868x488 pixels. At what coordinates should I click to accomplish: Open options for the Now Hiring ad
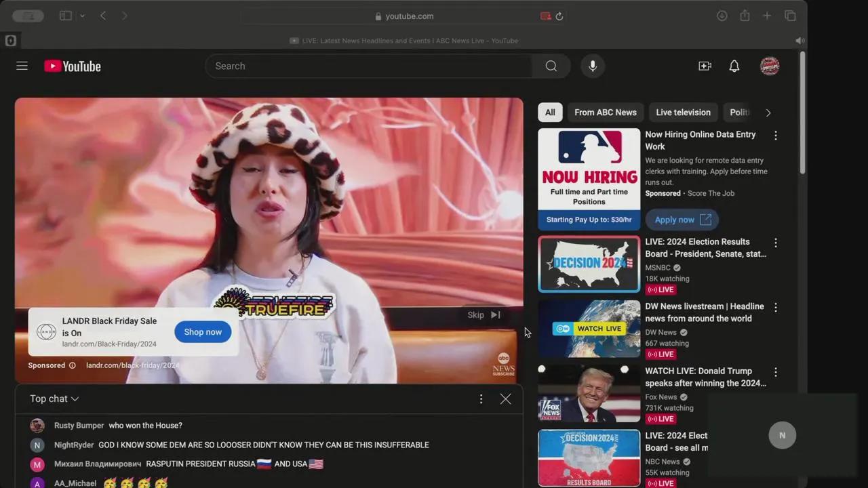(x=776, y=136)
